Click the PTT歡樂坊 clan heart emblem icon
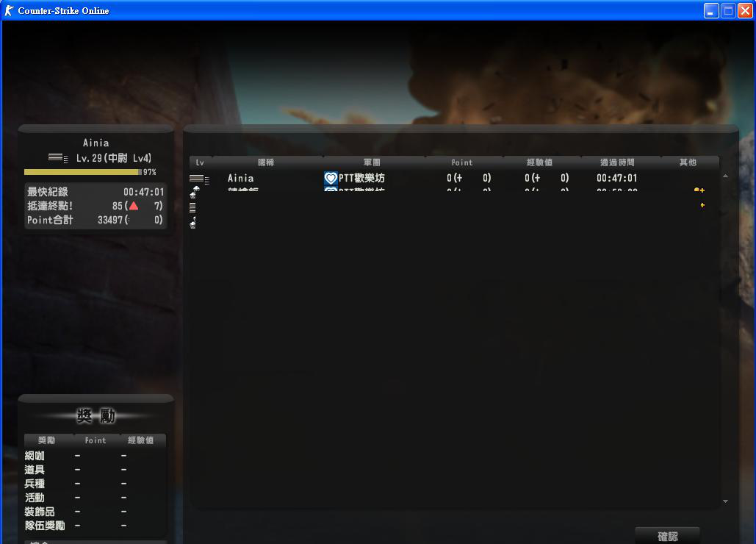This screenshot has height=544, width=756. tap(331, 179)
